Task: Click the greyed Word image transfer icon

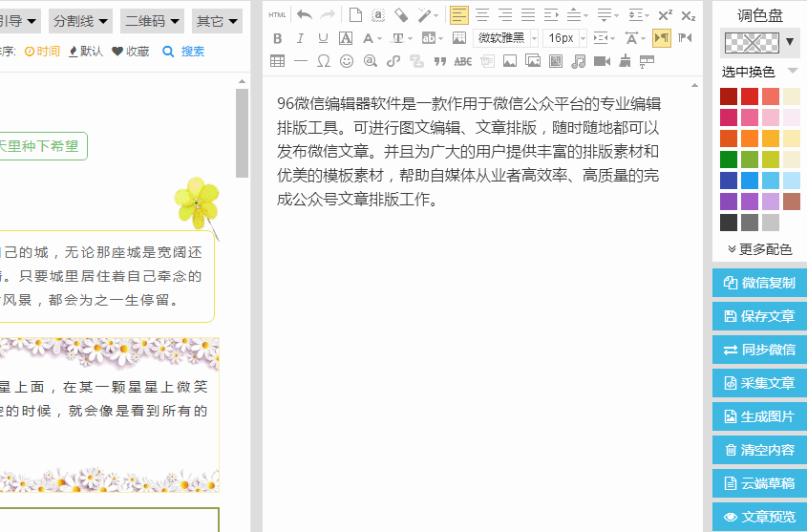Action: [487, 61]
